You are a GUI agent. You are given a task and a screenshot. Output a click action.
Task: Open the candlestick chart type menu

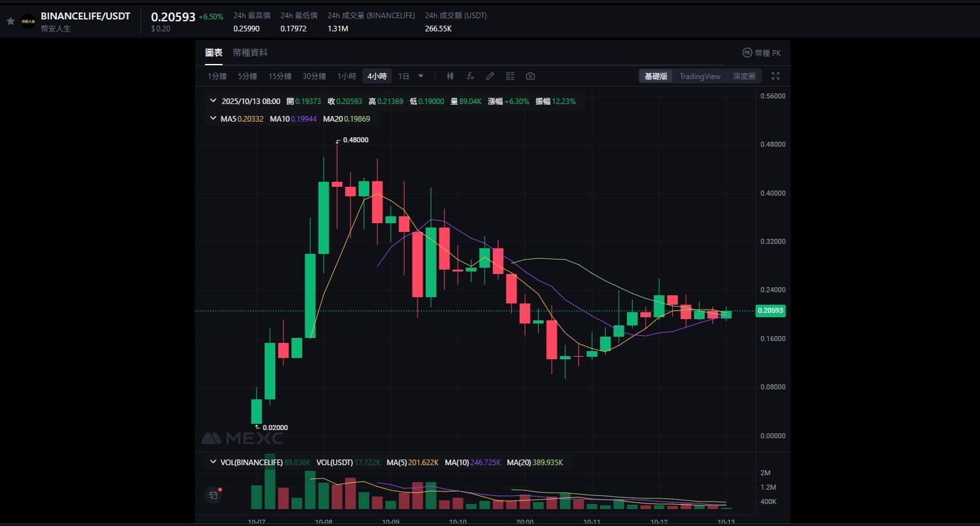tap(450, 76)
